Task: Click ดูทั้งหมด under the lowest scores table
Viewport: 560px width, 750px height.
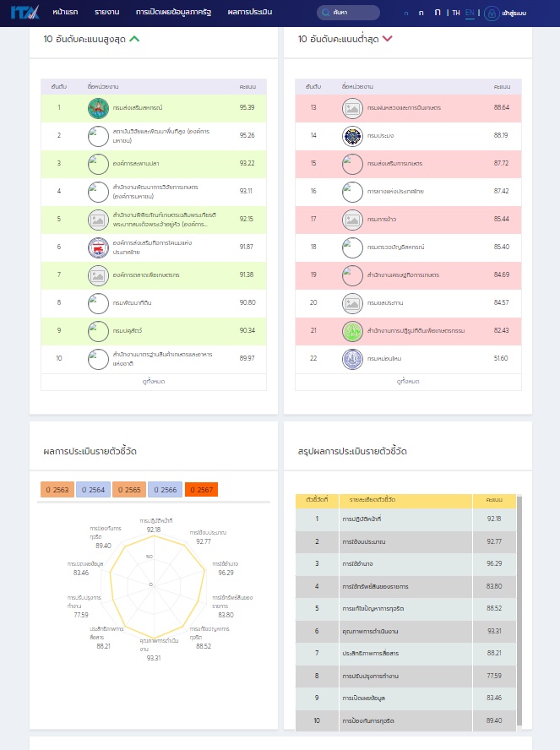Action: [x=407, y=382]
